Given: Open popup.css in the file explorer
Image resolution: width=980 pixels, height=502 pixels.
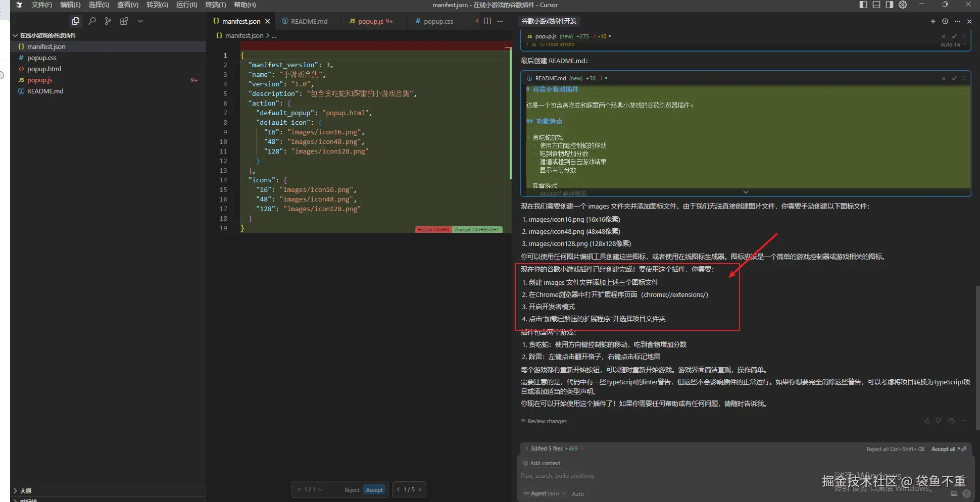Looking at the screenshot, I should [x=108, y=58].
